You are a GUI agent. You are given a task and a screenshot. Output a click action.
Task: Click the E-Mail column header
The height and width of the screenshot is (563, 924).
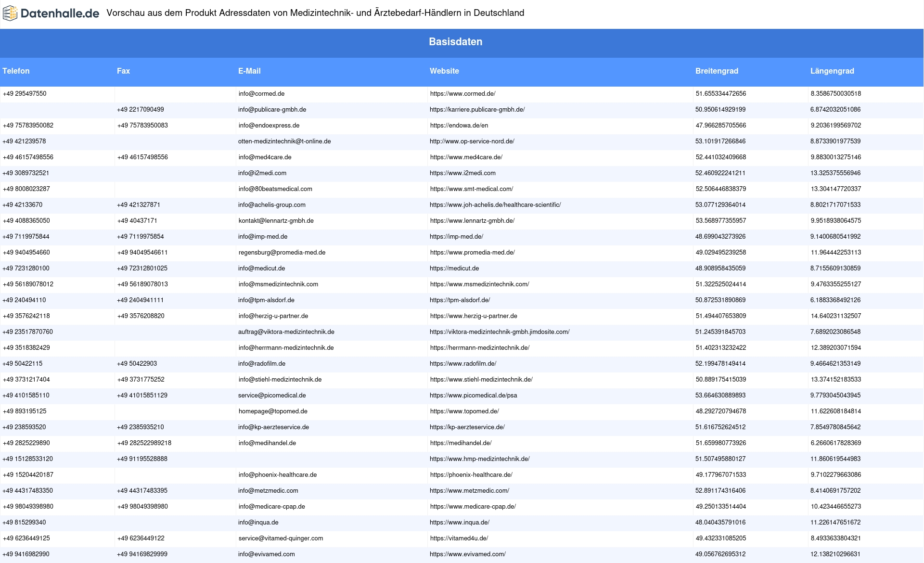click(x=249, y=71)
